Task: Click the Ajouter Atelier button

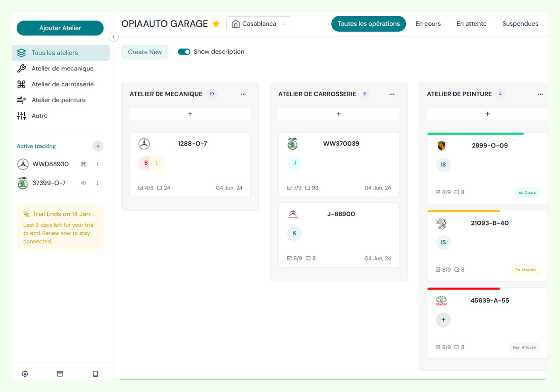Action: click(x=60, y=28)
